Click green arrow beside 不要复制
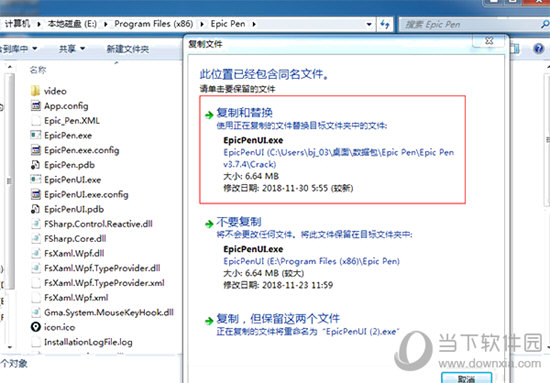550x383 pixels. (x=209, y=223)
